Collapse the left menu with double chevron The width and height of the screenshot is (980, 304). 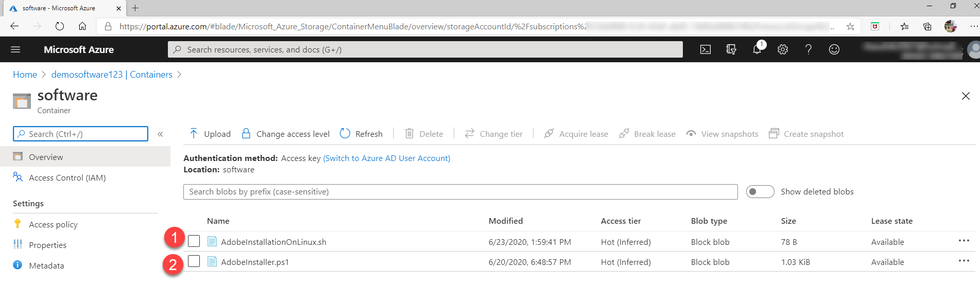pyautogui.click(x=160, y=134)
